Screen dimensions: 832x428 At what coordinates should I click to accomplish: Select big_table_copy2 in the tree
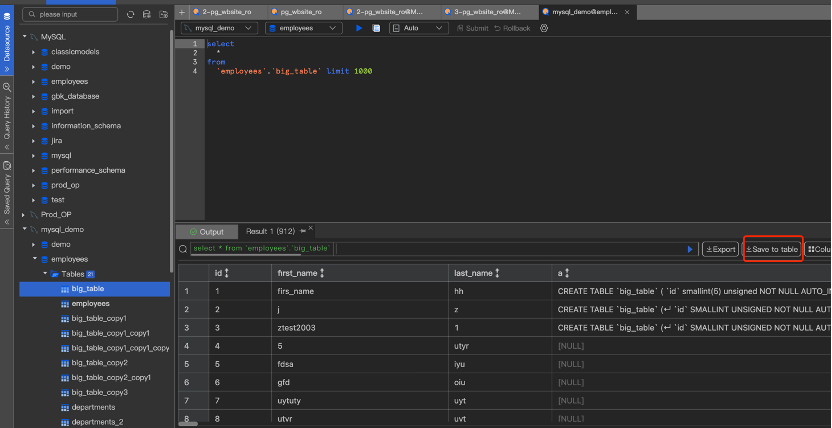99,362
